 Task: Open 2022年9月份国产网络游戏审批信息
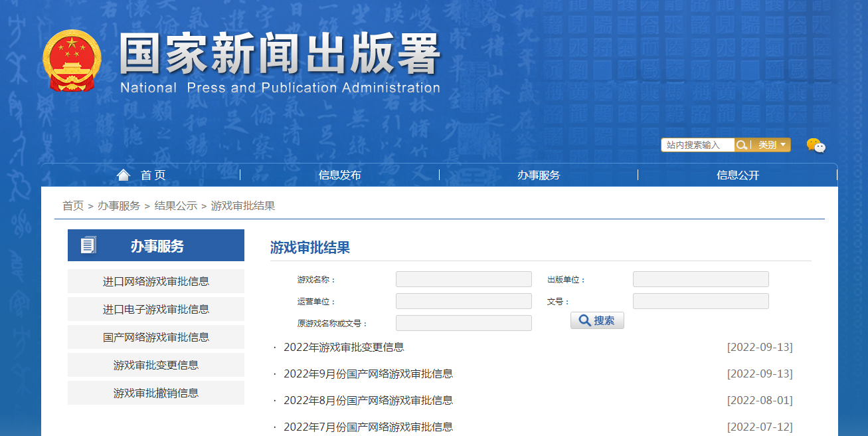pyautogui.click(x=368, y=374)
